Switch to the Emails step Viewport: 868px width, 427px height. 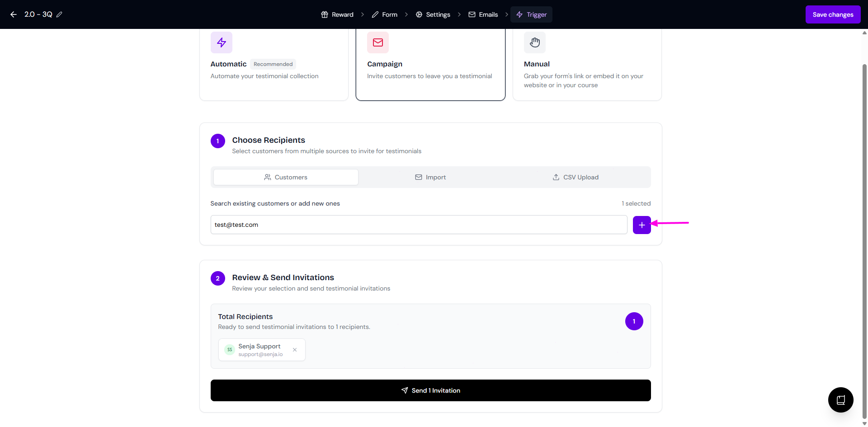[x=483, y=14]
